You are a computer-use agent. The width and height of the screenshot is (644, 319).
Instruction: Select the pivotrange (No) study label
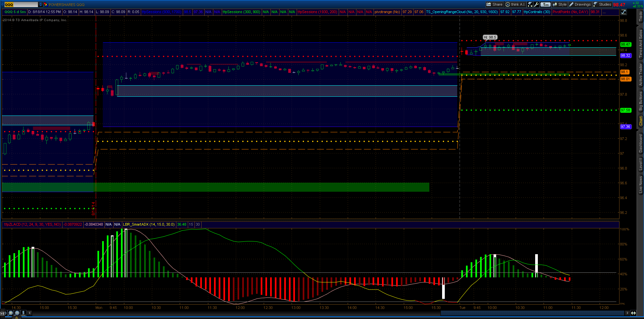pyautogui.click(x=387, y=12)
